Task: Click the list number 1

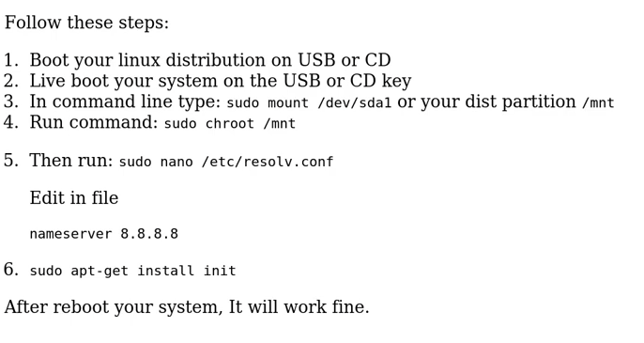Action: click(x=11, y=60)
